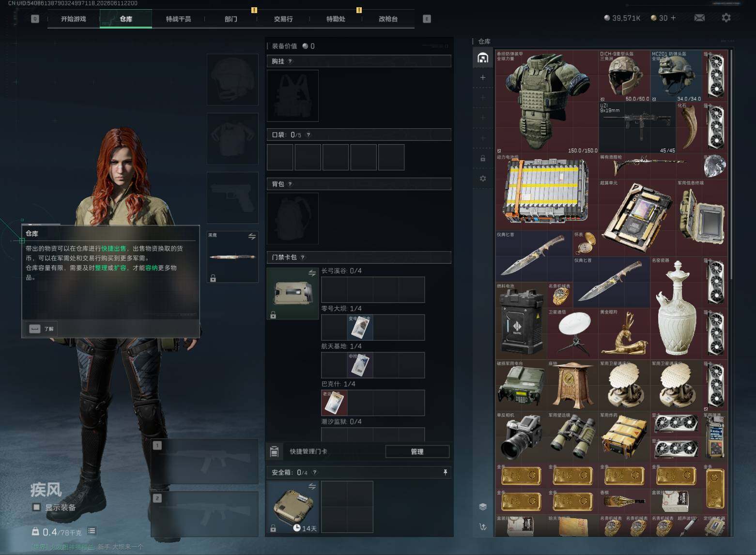Switch to the 改枪台 tab

click(388, 19)
